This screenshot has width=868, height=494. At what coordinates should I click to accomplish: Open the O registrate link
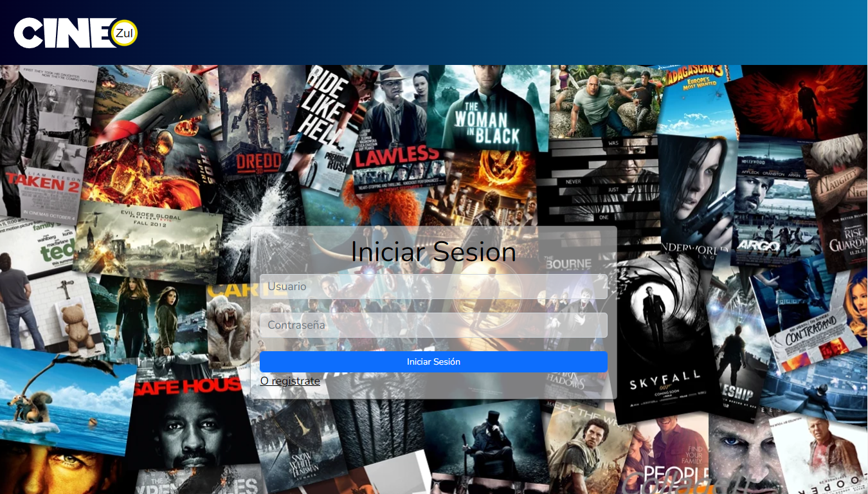point(290,381)
